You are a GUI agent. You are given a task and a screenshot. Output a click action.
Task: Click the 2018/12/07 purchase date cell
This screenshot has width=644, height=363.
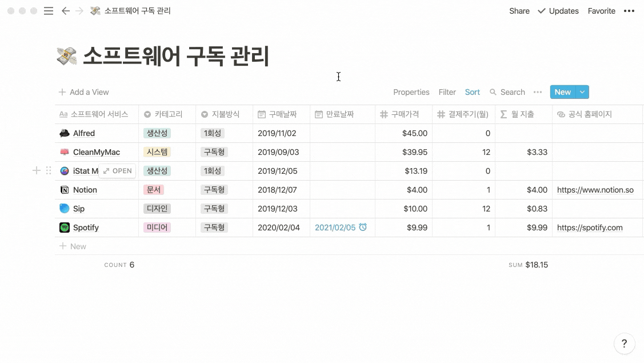point(281,190)
